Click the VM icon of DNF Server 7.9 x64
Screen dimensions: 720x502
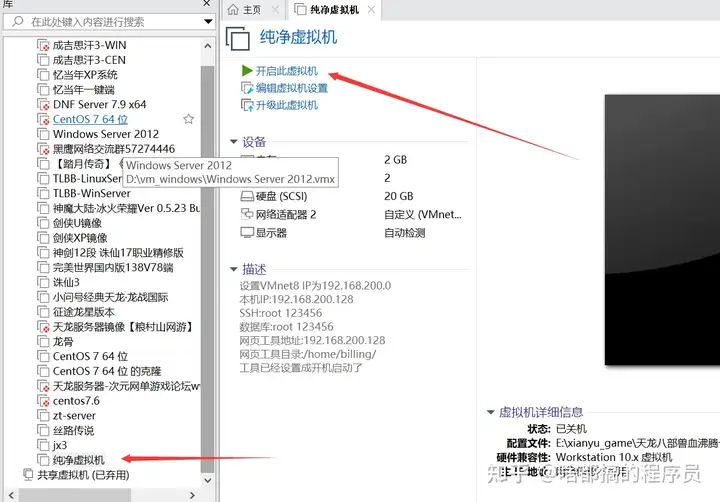coord(43,104)
